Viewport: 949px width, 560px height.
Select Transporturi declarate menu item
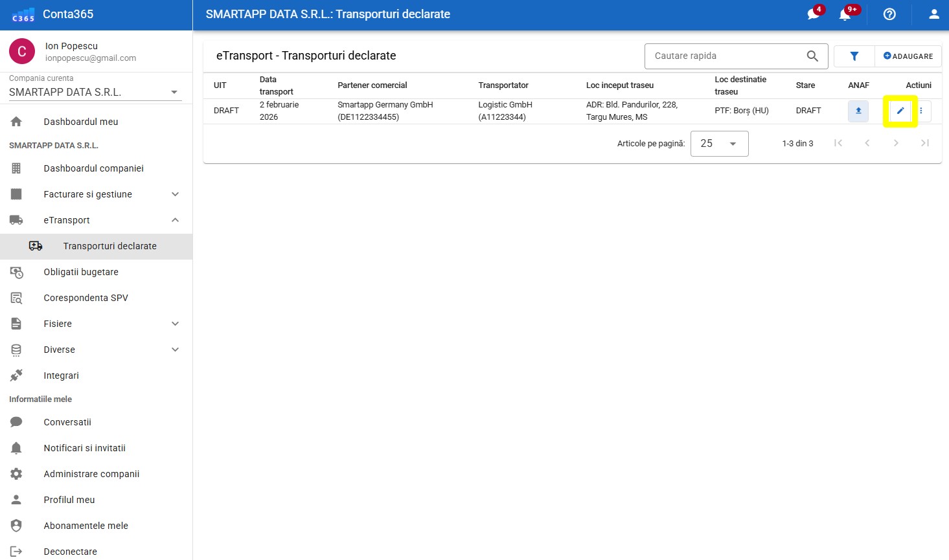tap(109, 246)
